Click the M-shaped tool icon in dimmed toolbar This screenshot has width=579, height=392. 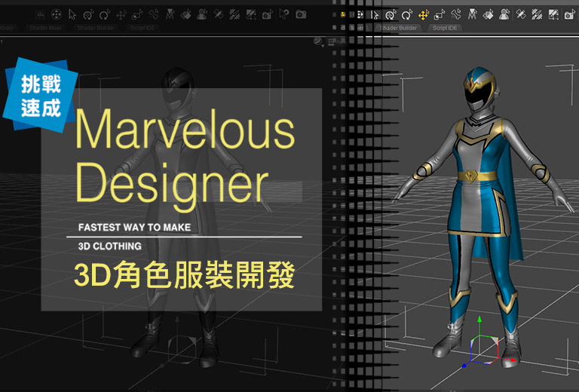point(170,15)
